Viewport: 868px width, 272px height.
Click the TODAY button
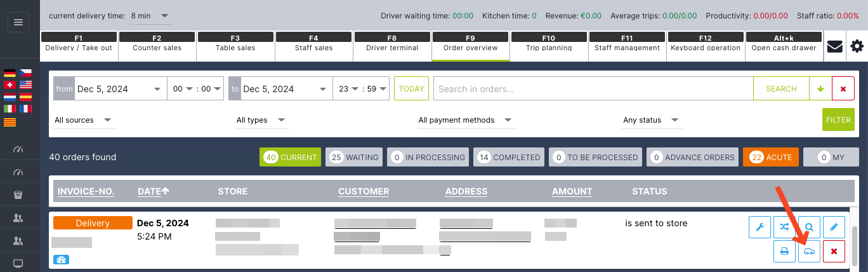411,89
